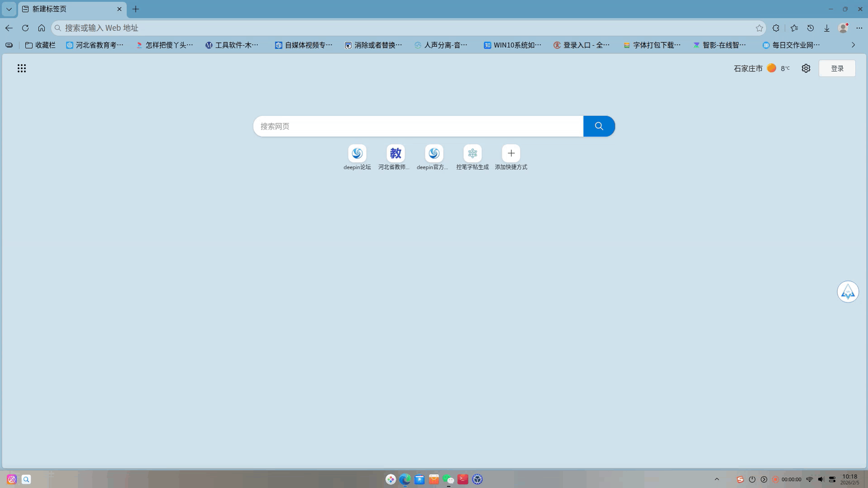Open the 工具软件-木 bookmark
868x488 pixels.
click(232, 45)
